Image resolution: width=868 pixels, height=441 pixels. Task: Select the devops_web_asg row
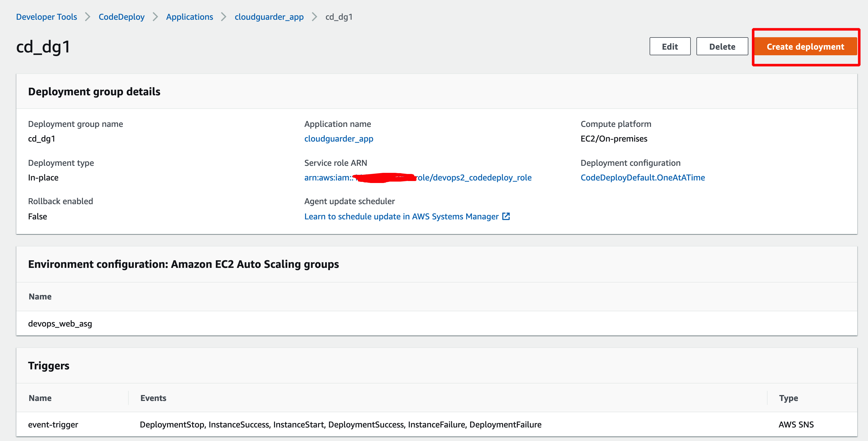60,323
